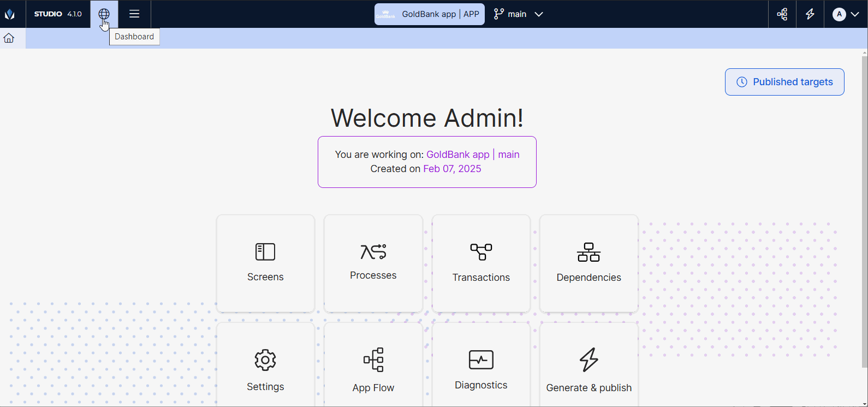Click the globe Dashboard icon
Image resolution: width=868 pixels, height=407 pixels.
(104, 14)
